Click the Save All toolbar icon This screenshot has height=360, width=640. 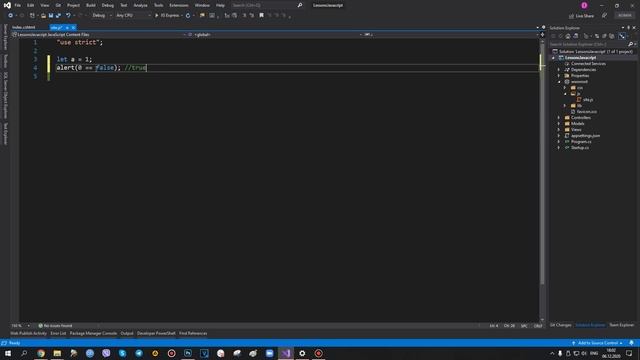tap(58, 16)
